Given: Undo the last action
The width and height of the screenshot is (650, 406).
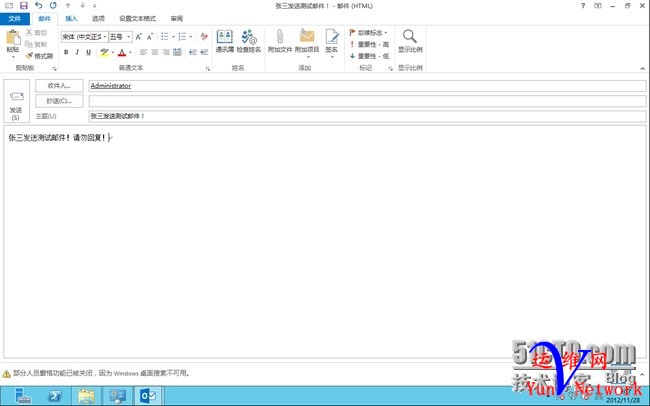Looking at the screenshot, I should (39, 6).
